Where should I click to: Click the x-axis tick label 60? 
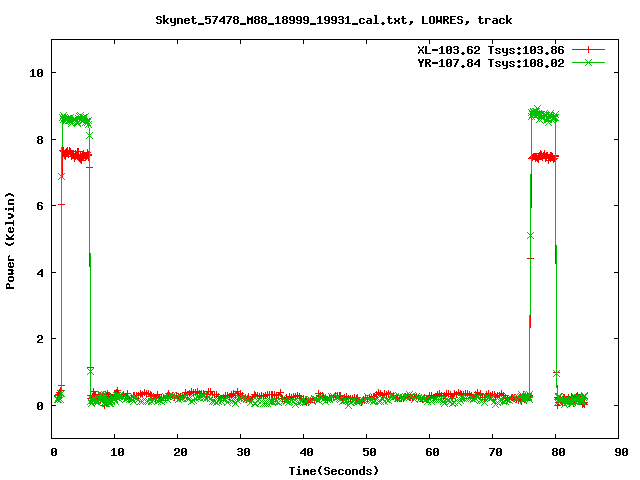[x=432, y=452]
